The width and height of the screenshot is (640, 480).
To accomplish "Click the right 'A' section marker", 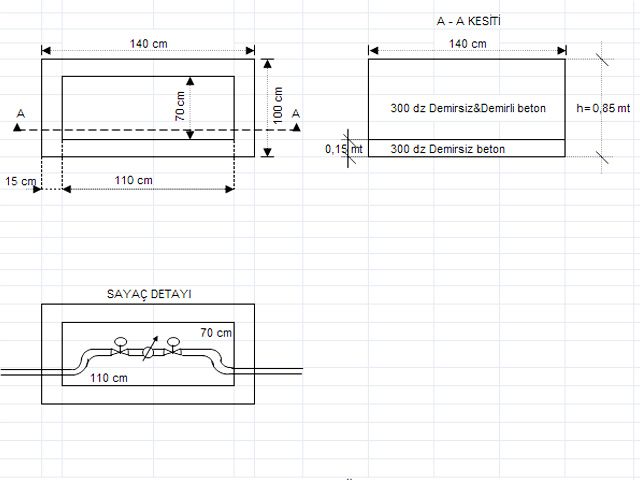I will click(x=296, y=115).
